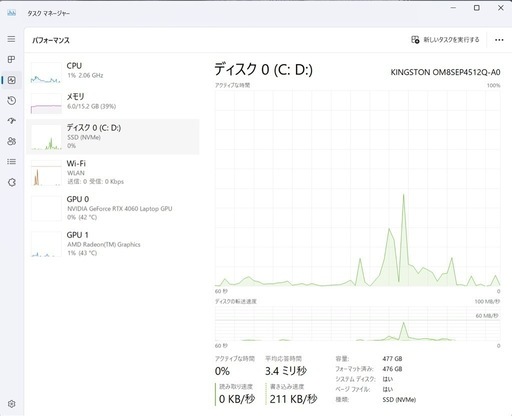The image size is (512, 416).
Task: Close the Task Manager window
Action: click(501, 8)
